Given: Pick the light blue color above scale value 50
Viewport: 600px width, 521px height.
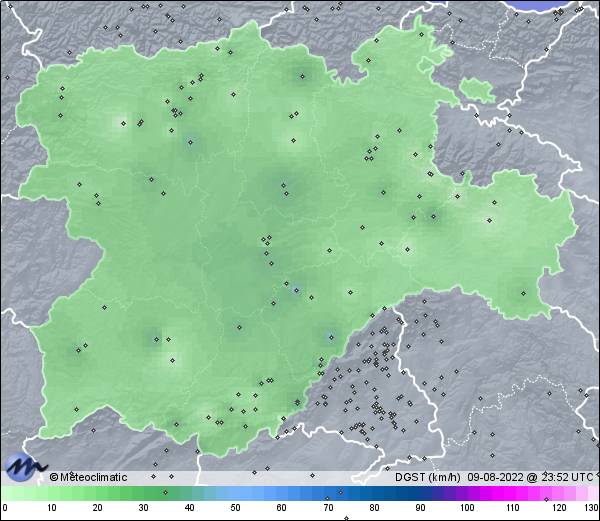Looking at the screenshot, I should [235, 493].
